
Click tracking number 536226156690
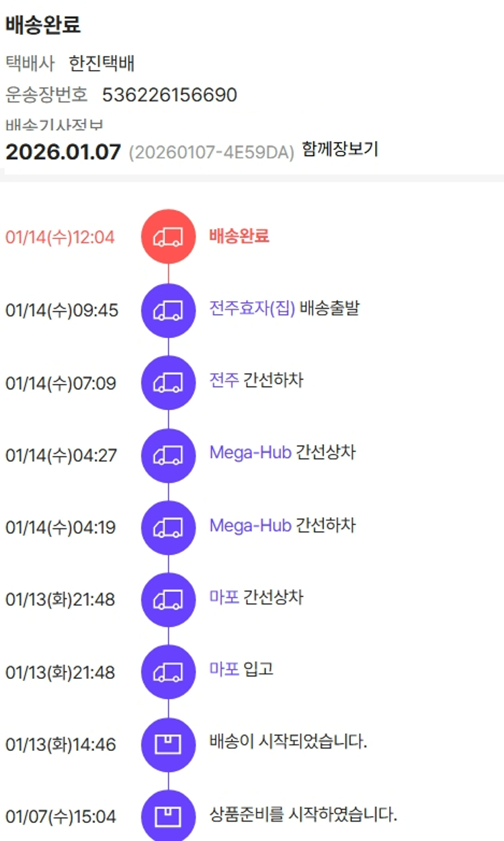169,95
